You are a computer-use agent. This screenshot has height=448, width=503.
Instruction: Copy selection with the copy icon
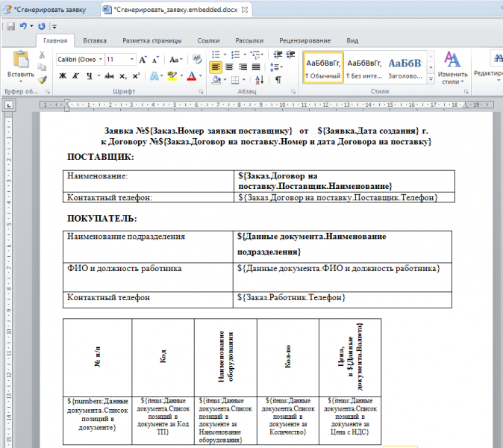tap(42, 67)
